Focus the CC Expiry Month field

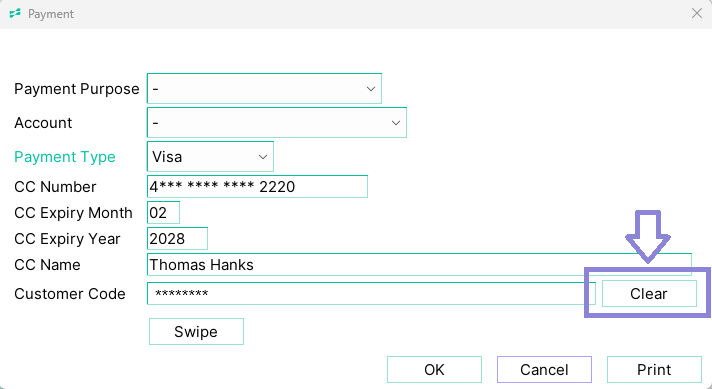tap(163, 212)
